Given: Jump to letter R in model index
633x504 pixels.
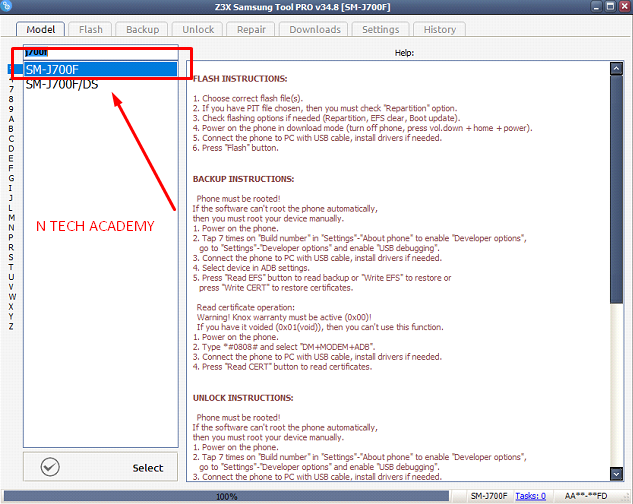Looking at the screenshot, I should click(x=11, y=247).
